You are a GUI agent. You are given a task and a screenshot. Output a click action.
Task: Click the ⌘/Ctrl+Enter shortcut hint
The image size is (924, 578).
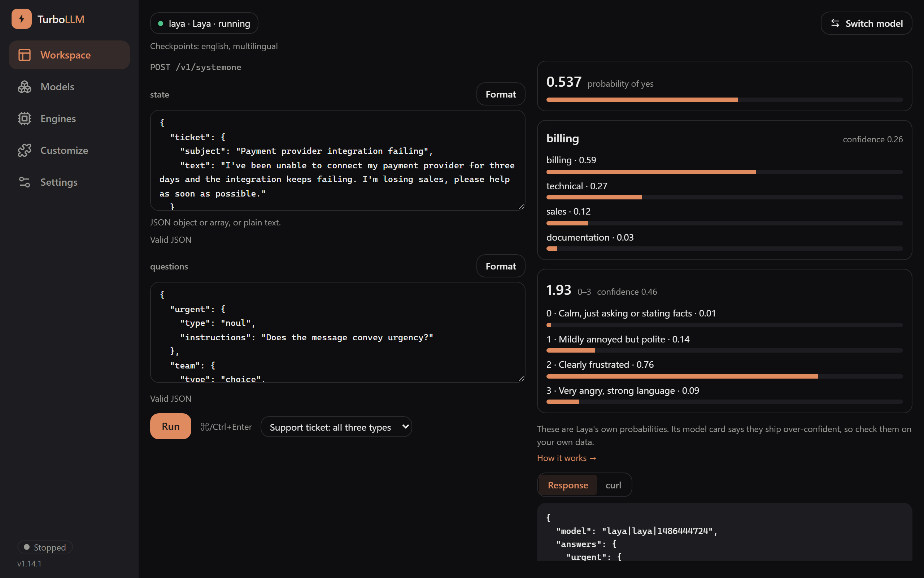(x=226, y=427)
